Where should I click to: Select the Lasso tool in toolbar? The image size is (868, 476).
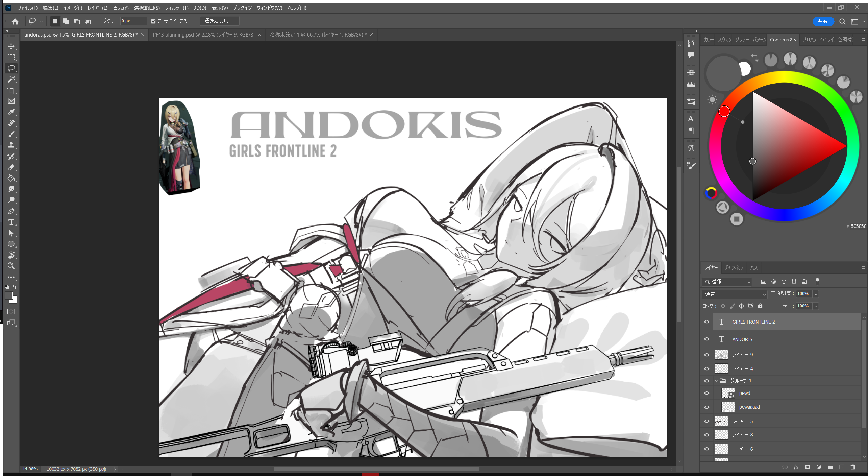tap(11, 68)
